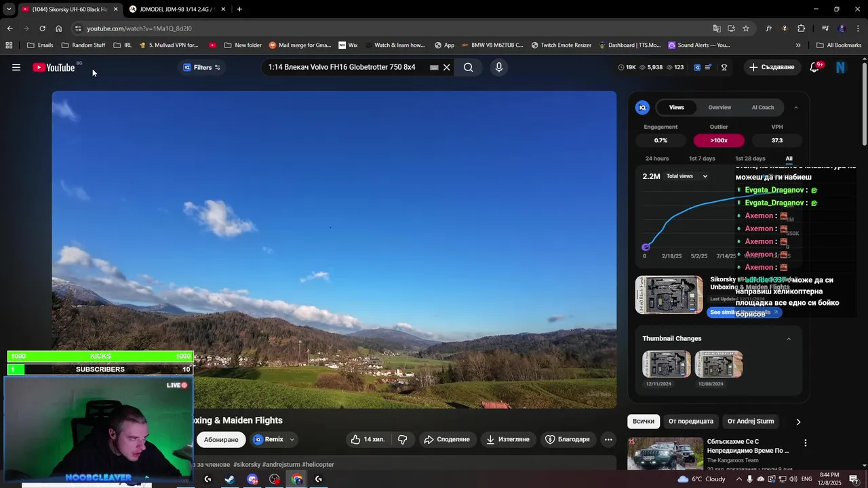This screenshot has height=488, width=868.
Task: Select the От поредицата chip
Action: coord(691,421)
